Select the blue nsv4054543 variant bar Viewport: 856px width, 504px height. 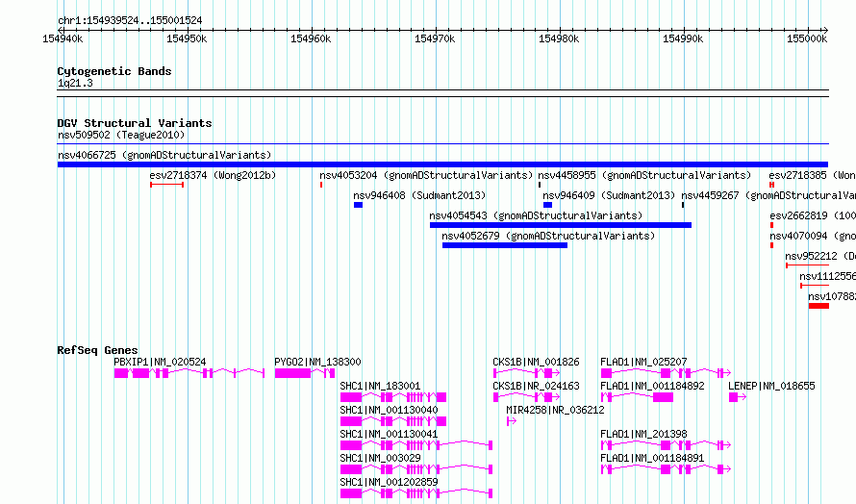tap(561, 225)
